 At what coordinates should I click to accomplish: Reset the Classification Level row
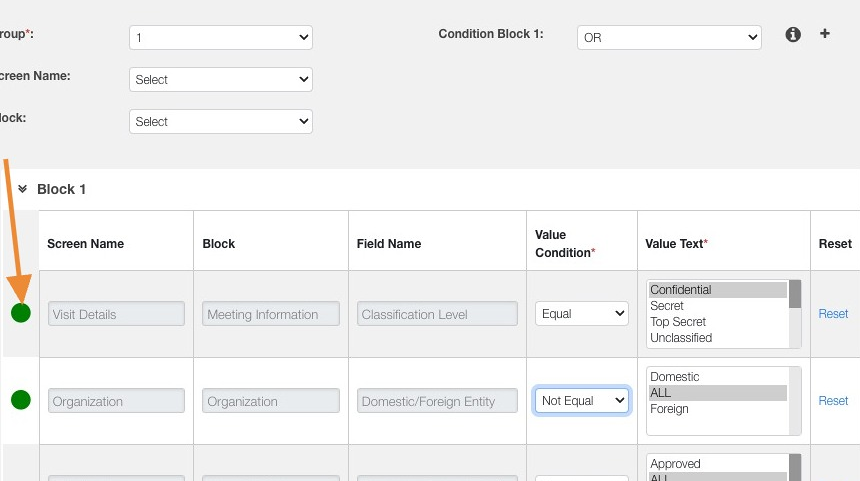click(x=833, y=313)
